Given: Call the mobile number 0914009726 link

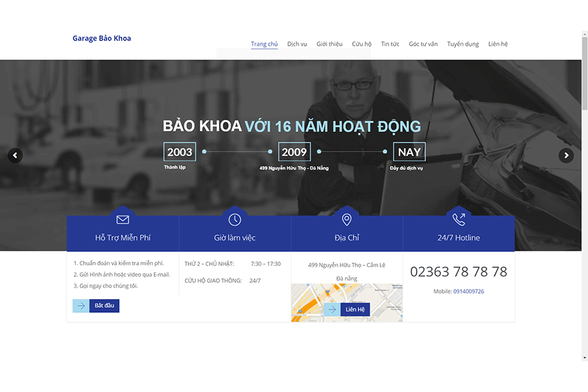Looking at the screenshot, I should point(468,291).
